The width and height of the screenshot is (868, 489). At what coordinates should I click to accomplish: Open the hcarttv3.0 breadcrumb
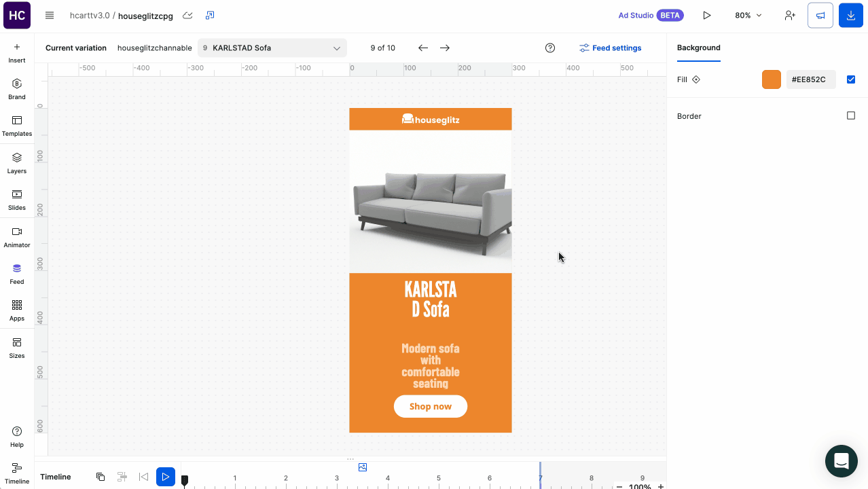click(x=90, y=15)
